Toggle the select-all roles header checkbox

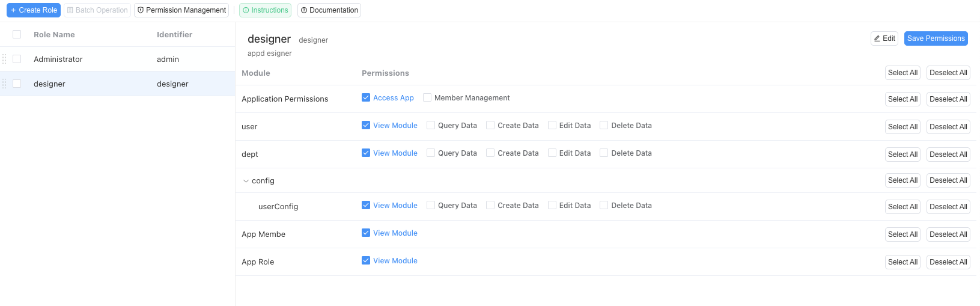(x=17, y=34)
